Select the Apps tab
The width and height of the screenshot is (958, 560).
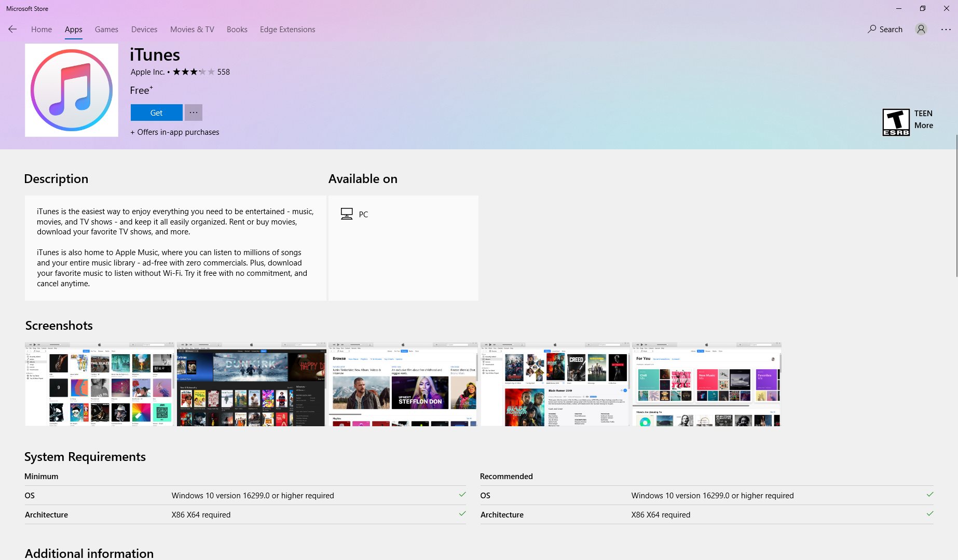74,29
